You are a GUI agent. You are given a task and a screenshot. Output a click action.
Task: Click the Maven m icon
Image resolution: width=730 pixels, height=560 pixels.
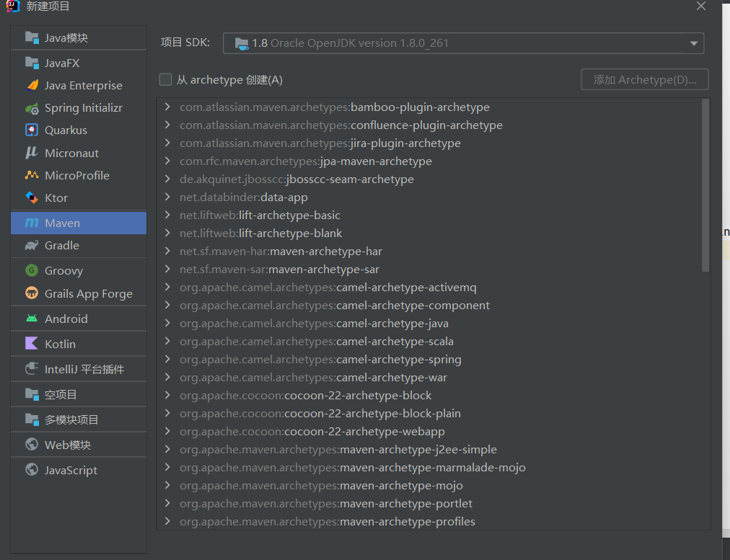[x=32, y=223]
